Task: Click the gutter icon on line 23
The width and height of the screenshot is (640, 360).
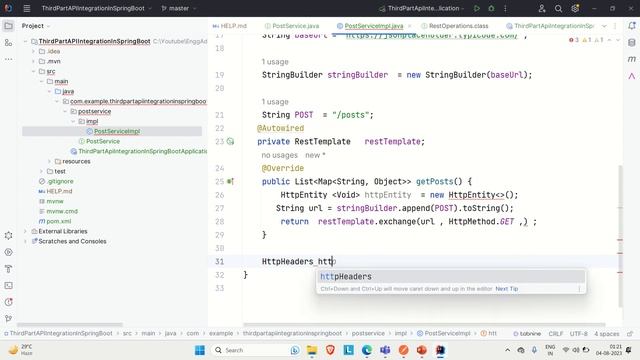Action: click(x=231, y=142)
